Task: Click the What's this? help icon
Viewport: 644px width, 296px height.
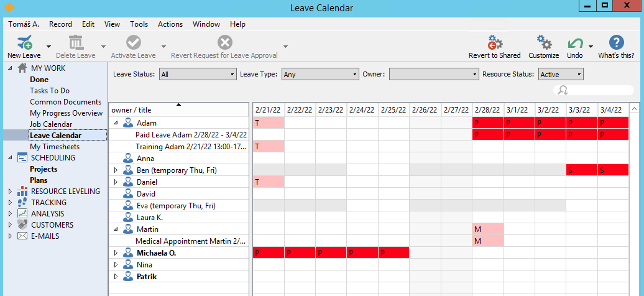Action: tap(616, 43)
